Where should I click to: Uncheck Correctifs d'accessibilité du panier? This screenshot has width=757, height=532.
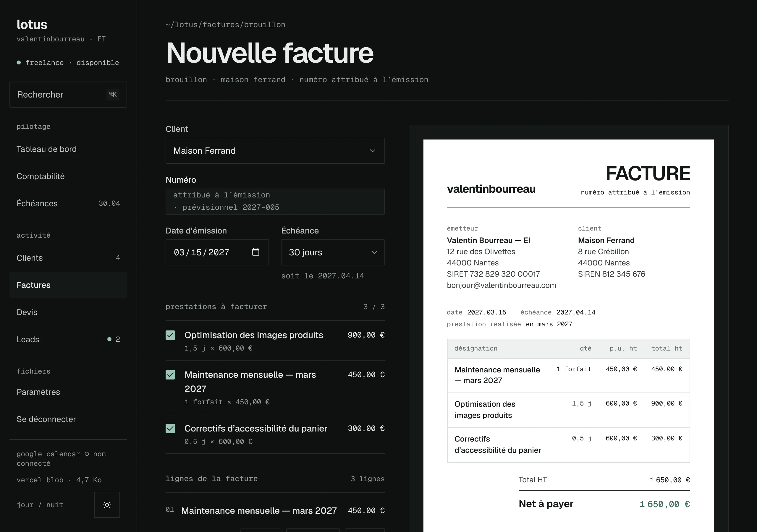[170, 429]
